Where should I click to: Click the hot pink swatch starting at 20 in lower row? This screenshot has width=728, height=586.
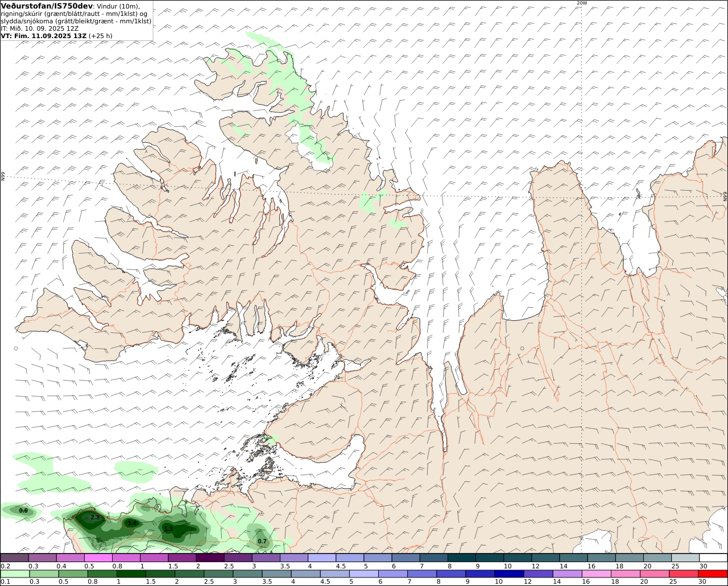pyautogui.click(x=655, y=573)
